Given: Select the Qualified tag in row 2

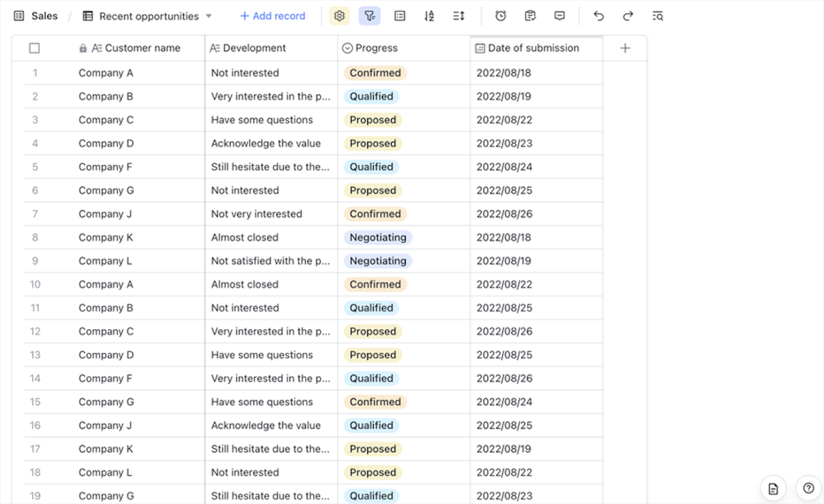Looking at the screenshot, I should tap(371, 97).
